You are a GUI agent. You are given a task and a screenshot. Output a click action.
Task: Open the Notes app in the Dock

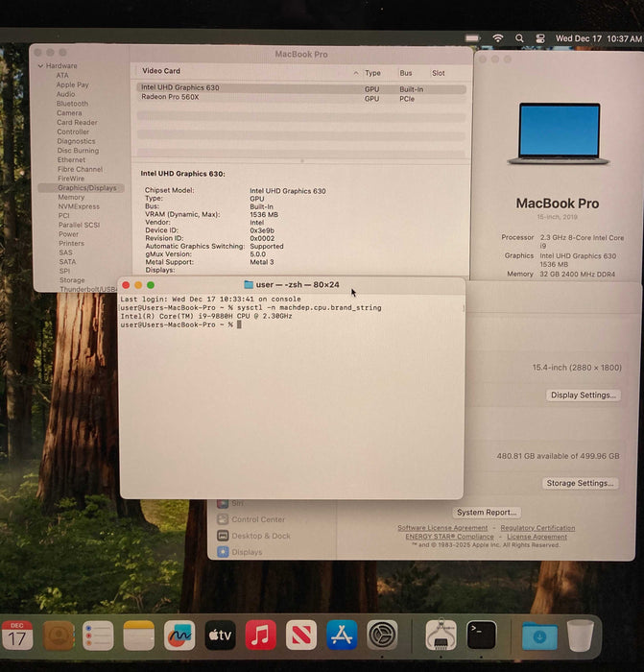[139, 636]
